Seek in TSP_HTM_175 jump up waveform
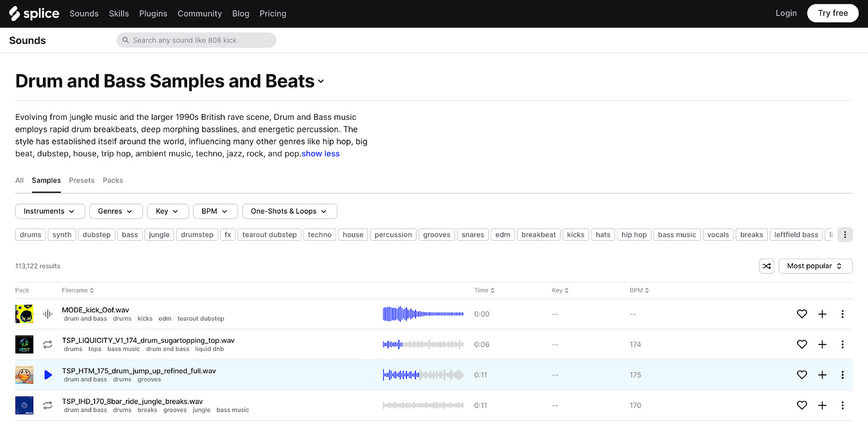This screenshot has height=425, width=868. coord(423,375)
